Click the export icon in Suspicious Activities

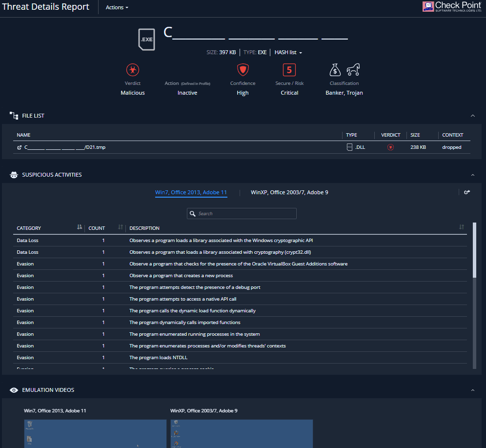466,192
